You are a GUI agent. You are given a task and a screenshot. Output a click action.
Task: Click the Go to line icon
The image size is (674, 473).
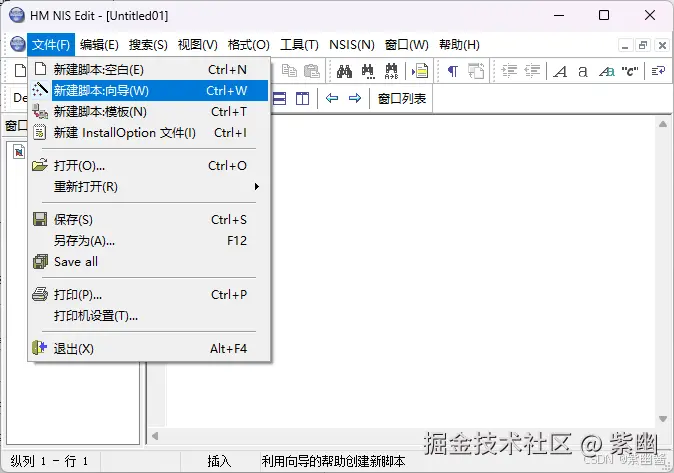click(x=420, y=71)
